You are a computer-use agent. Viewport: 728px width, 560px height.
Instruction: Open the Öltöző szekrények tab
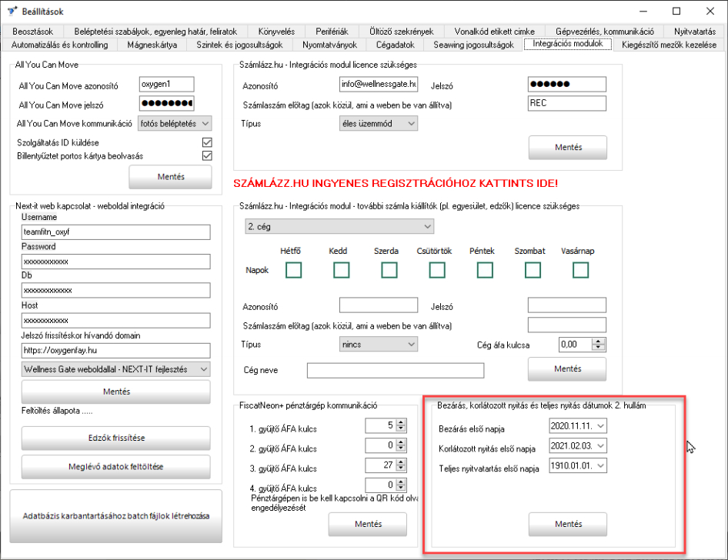(401, 32)
